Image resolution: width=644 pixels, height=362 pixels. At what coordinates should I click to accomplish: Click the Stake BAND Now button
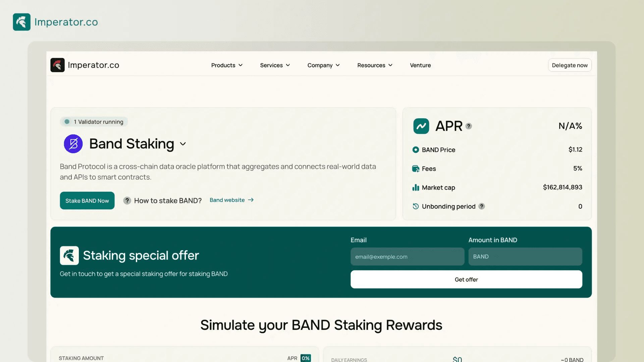coord(87,200)
